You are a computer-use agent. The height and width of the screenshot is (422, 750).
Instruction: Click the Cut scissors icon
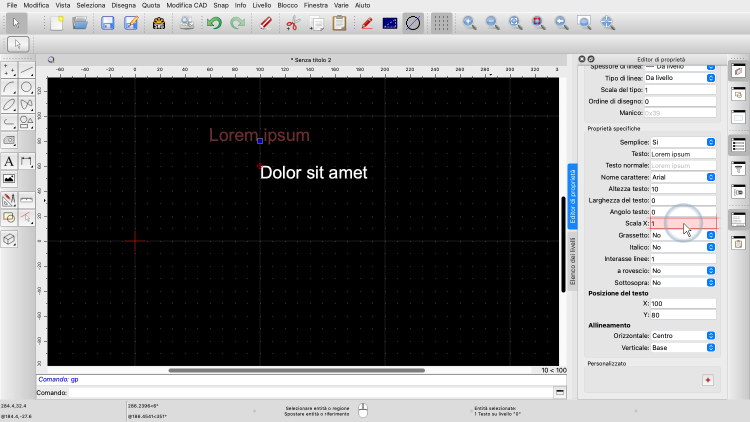coord(292,22)
